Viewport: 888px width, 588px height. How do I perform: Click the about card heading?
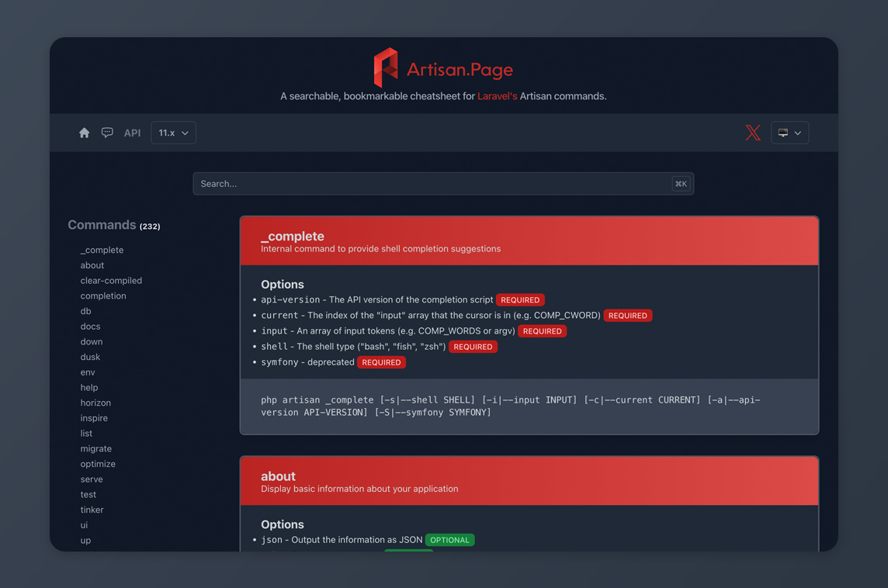pyautogui.click(x=278, y=476)
